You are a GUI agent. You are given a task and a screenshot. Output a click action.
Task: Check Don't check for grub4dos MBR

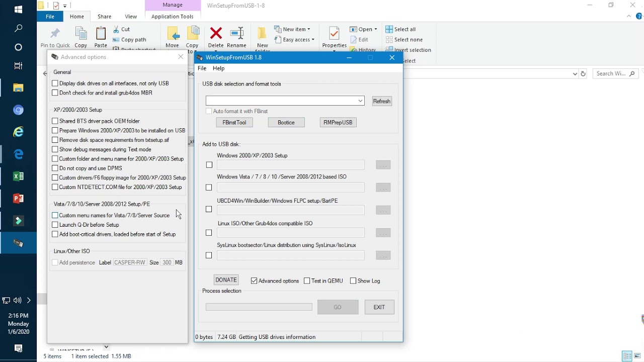pyautogui.click(x=55, y=93)
